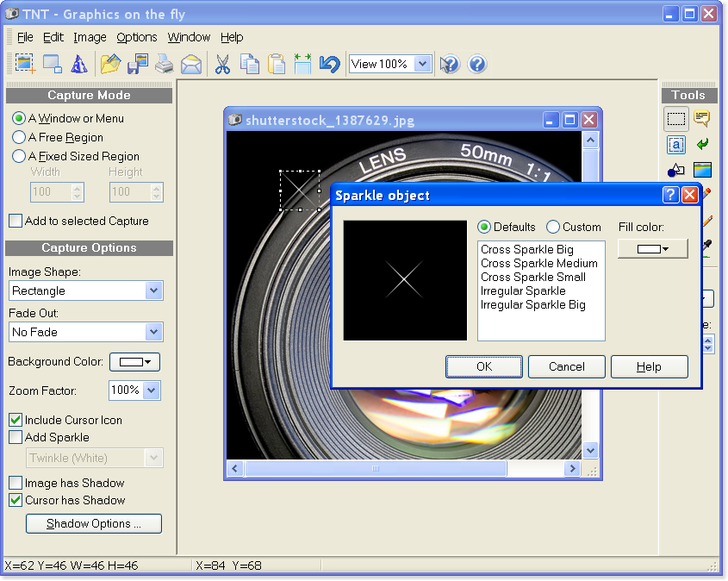The height and width of the screenshot is (581, 728).
Task: Open Shadow Options
Action: pos(94,524)
